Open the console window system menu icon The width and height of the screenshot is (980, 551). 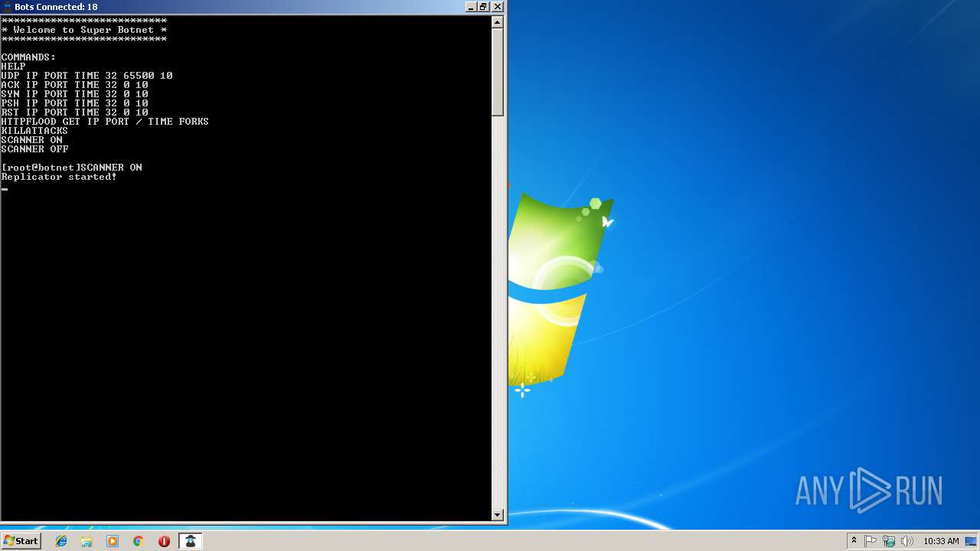pos(7,7)
